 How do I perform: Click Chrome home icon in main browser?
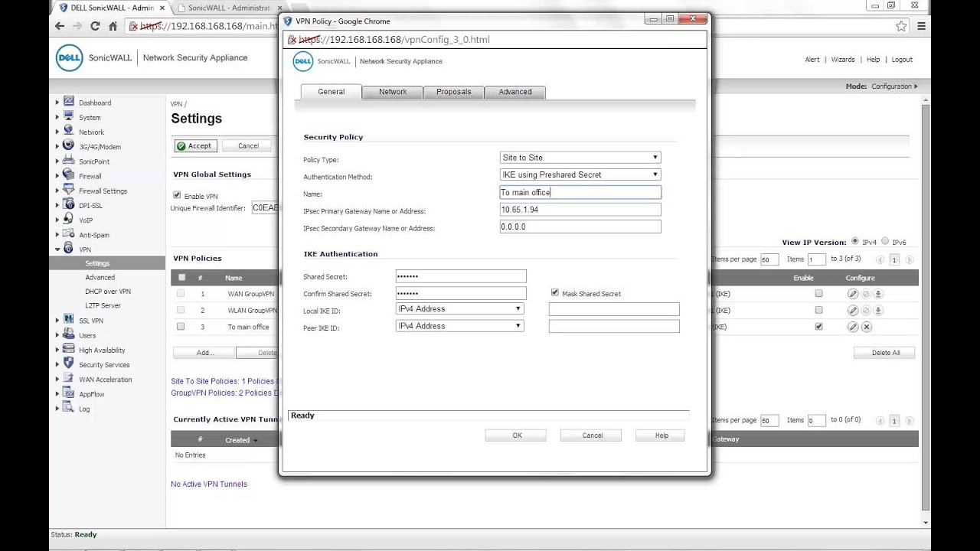[x=113, y=26]
